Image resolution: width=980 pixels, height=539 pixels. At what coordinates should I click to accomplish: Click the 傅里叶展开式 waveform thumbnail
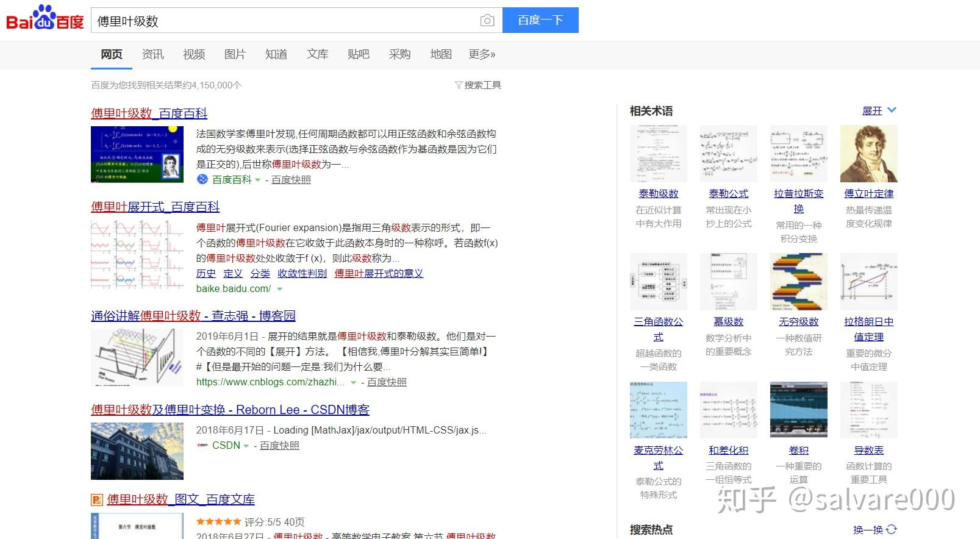pos(137,255)
